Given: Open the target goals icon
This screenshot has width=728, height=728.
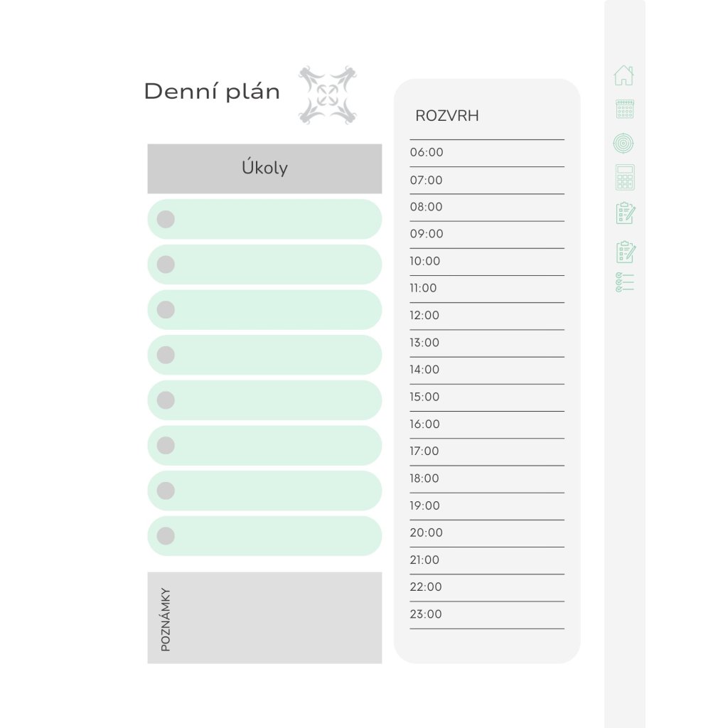Looking at the screenshot, I should pyautogui.click(x=623, y=144).
